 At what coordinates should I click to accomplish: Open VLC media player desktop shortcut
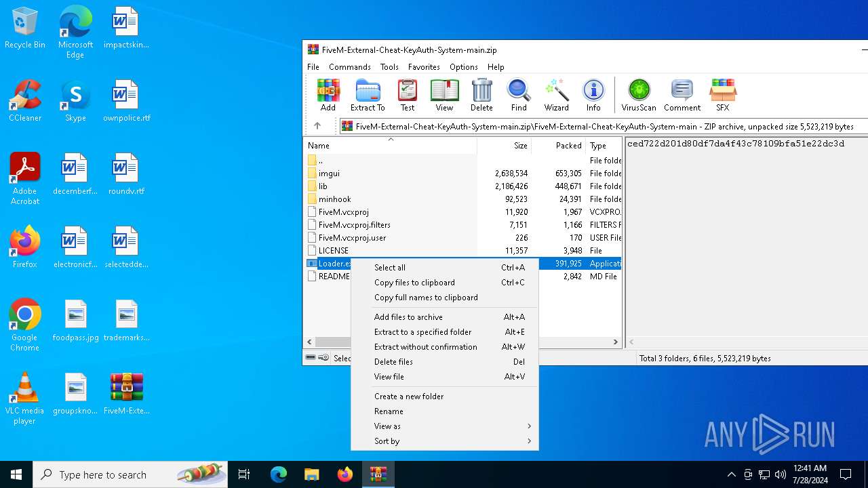pos(24,399)
